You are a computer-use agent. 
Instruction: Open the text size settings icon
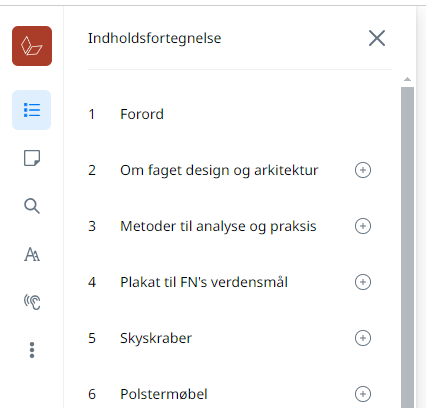point(32,254)
